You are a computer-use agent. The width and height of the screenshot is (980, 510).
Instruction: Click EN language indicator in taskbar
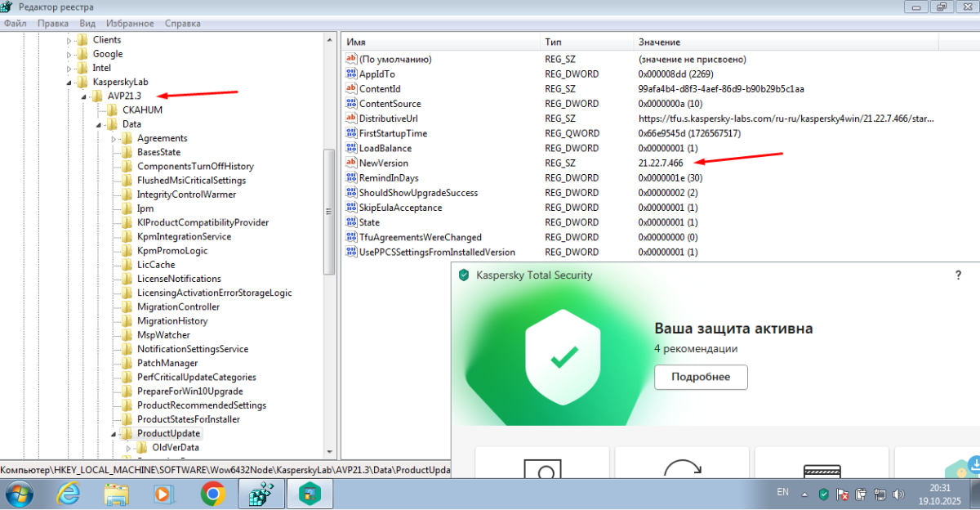tap(782, 493)
